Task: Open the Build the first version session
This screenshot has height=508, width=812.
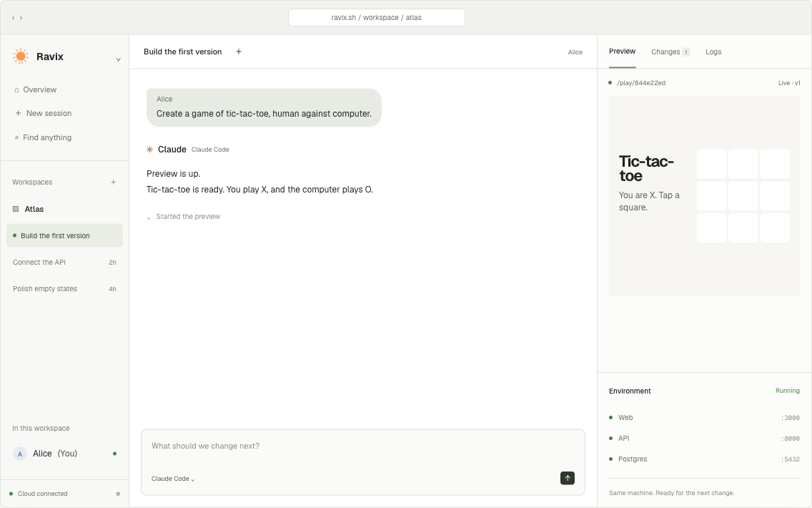Action: (x=65, y=235)
